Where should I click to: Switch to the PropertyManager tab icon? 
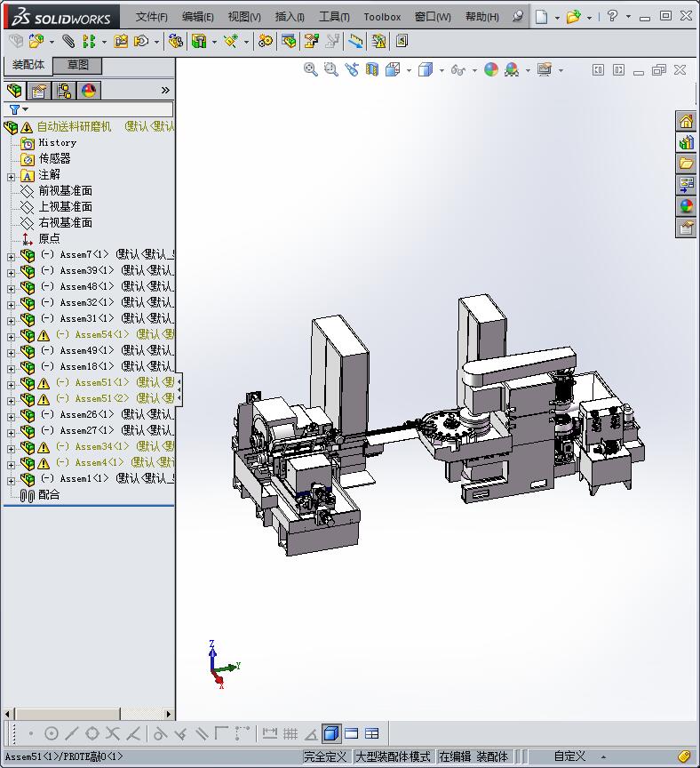pos(39,91)
